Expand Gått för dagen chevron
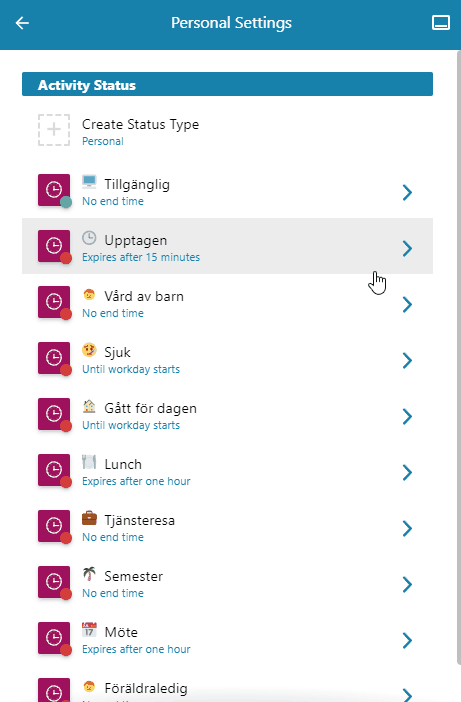The image size is (461, 702). (x=407, y=416)
